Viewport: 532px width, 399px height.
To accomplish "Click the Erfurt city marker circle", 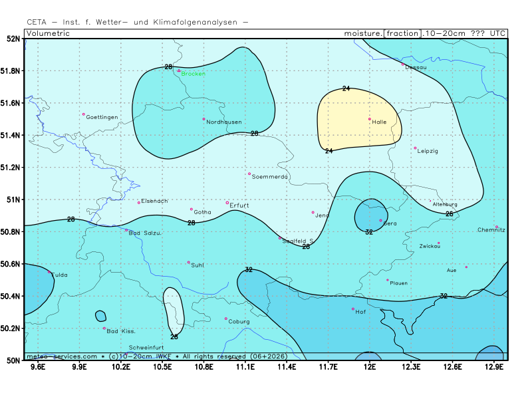I will click(x=227, y=203).
